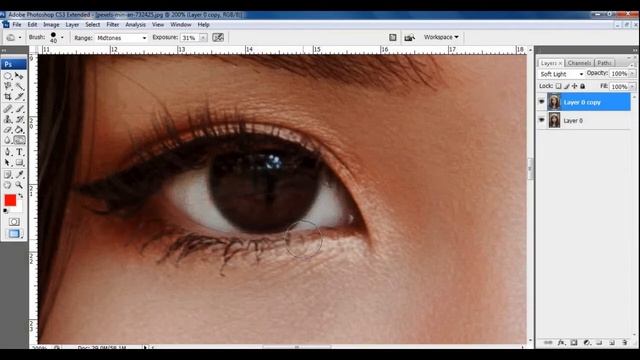Screen dimensions: 640x360
Task: Open the File menu
Action: pos(17,24)
